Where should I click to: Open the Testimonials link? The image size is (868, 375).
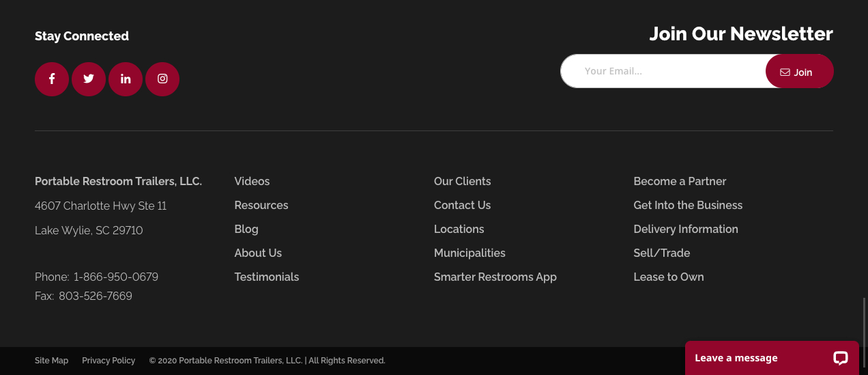tap(267, 277)
